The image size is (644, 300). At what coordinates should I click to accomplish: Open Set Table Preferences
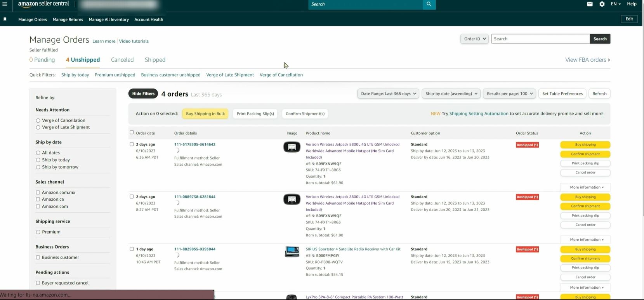562,94
